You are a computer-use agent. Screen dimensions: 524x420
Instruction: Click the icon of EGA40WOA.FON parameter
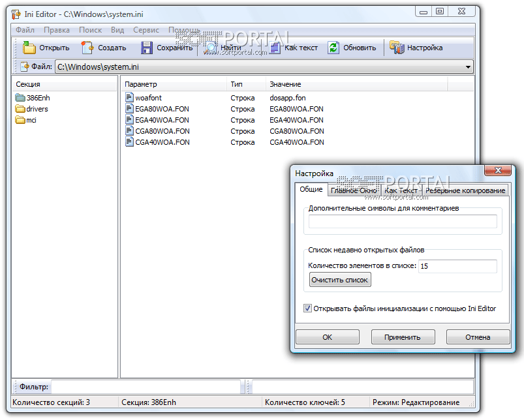point(129,119)
